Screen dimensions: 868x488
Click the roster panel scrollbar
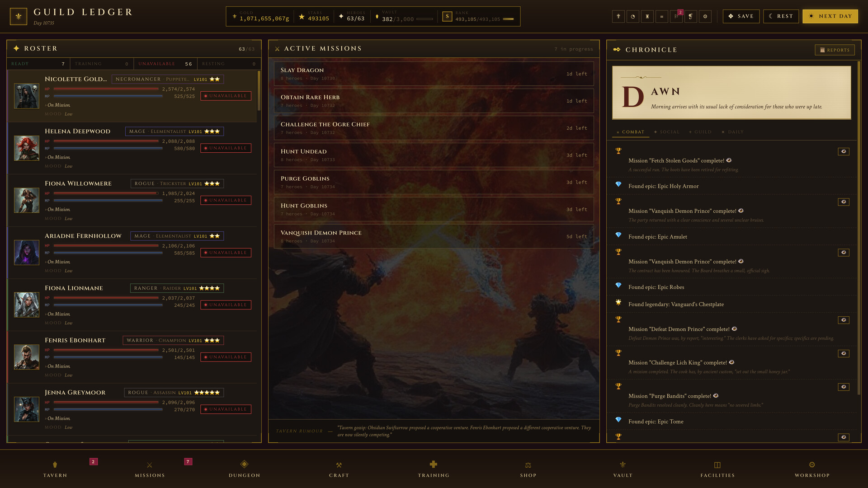click(259, 90)
